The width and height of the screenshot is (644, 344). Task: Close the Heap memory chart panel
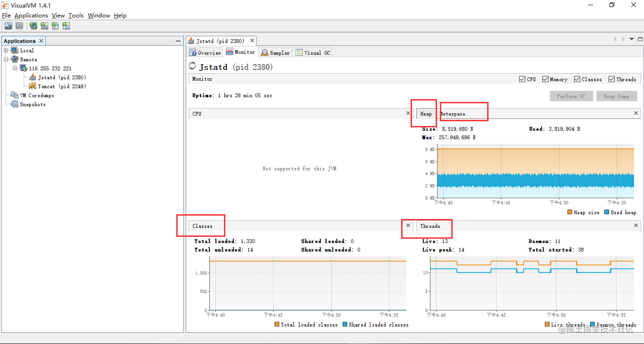coord(636,113)
